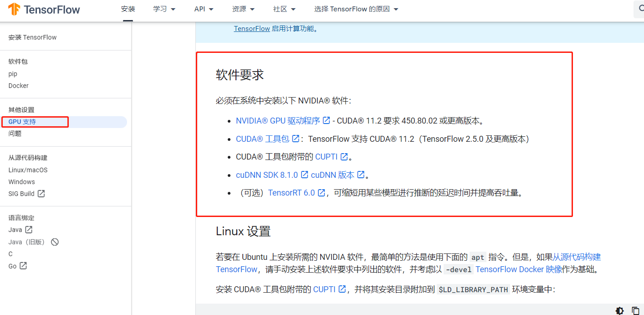Open C language binding in sidebar
Viewport: 644px width, 315px height.
(x=10, y=254)
